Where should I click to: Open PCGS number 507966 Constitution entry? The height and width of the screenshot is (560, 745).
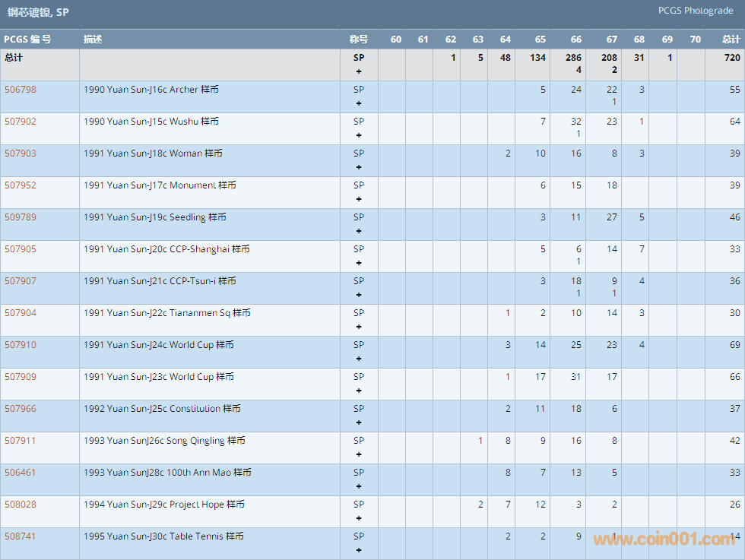click(x=21, y=409)
